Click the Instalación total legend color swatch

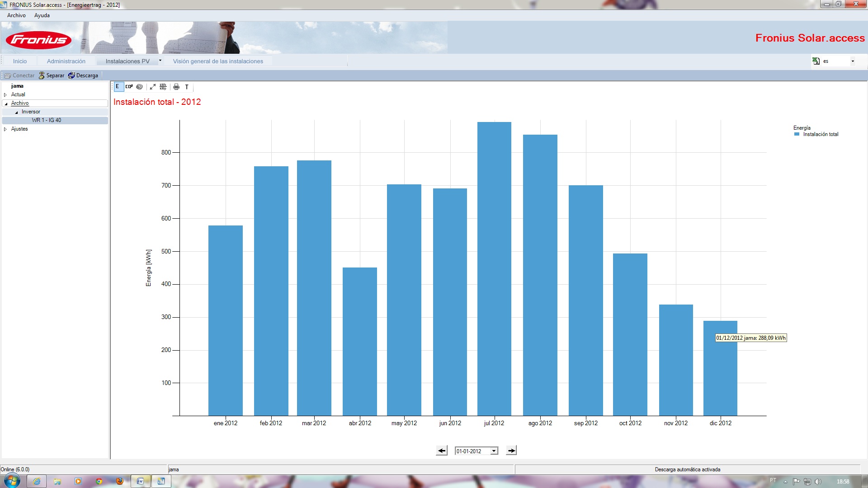(797, 134)
